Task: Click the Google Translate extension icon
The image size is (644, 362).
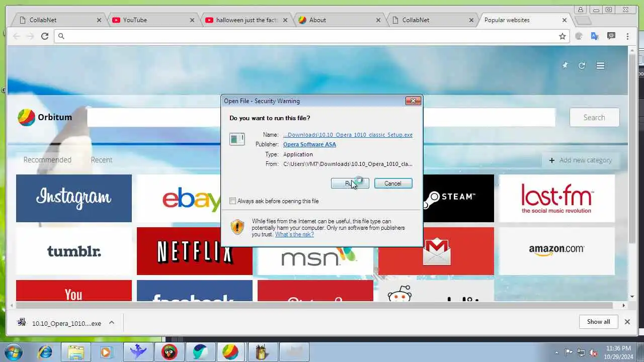Action: [595, 36]
